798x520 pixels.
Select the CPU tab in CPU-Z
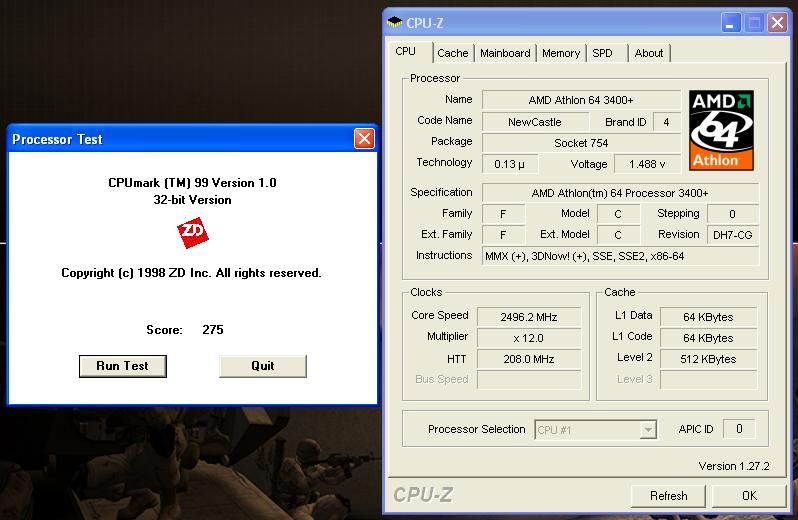[406, 51]
